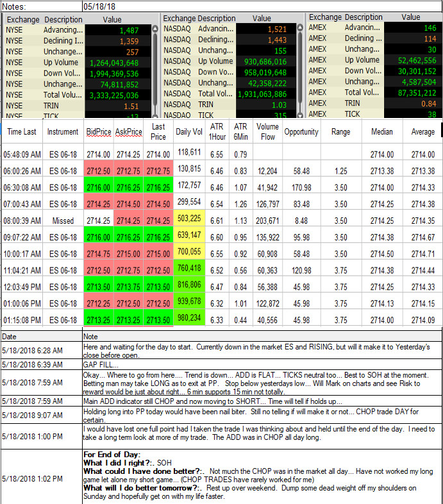Click the Instrument column header
Image resolution: width=443 pixels, height=504 pixels.
63,132
